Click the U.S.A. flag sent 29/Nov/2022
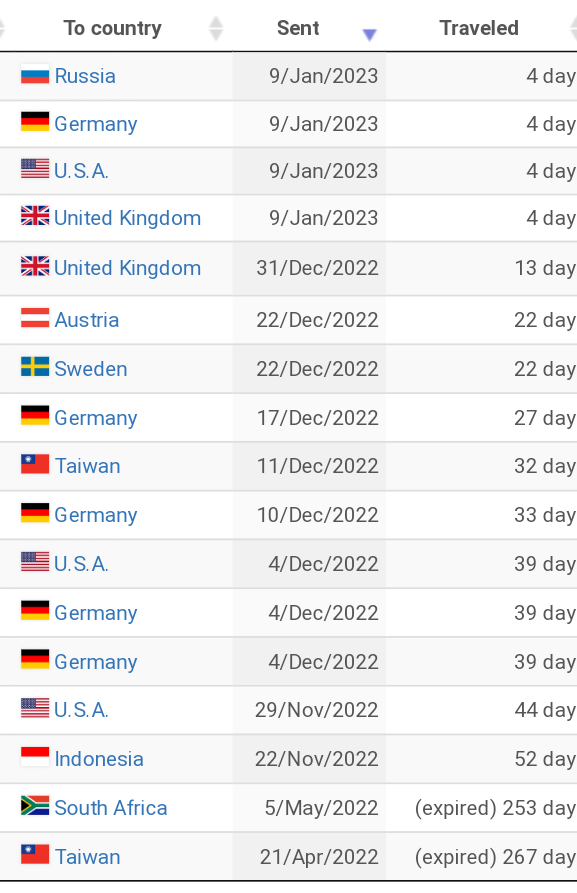Screen dimensions: 577x893 [35, 708]
